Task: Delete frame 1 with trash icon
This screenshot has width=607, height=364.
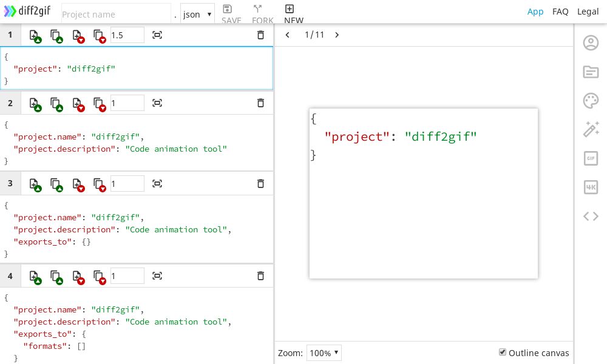Action: coord(260,35)
